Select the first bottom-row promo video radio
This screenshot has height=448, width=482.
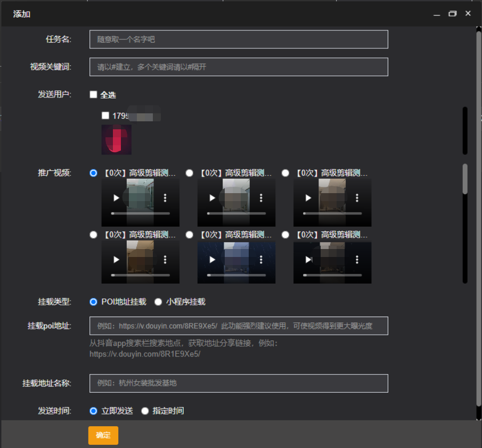93,235
